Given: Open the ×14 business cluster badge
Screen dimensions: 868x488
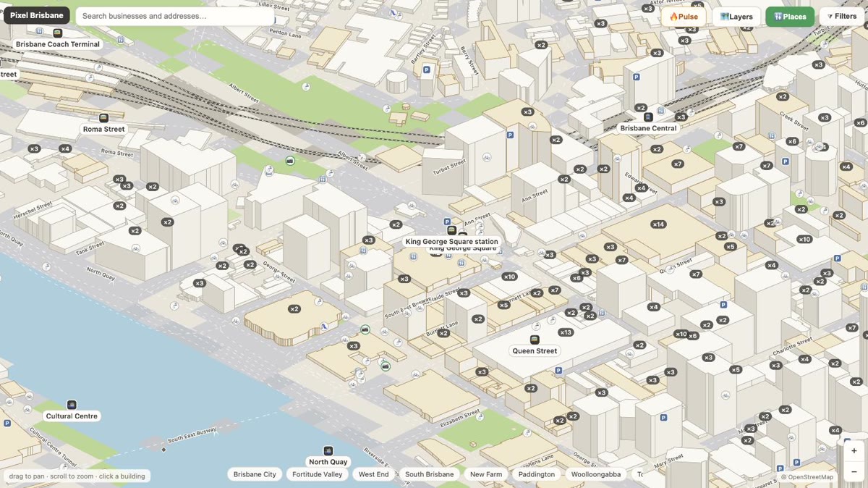Looking at the screenshot, I should [658, 224].
